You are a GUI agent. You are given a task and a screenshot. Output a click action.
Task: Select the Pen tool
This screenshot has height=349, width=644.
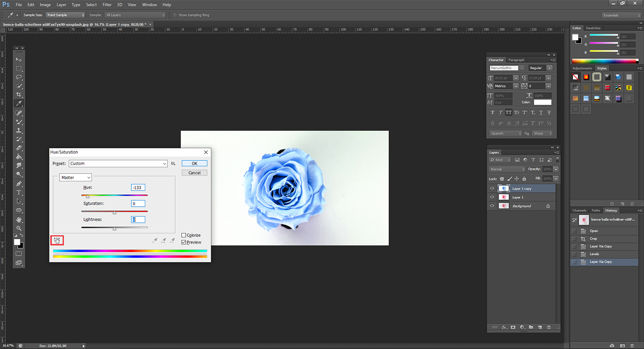click(19, 184)
